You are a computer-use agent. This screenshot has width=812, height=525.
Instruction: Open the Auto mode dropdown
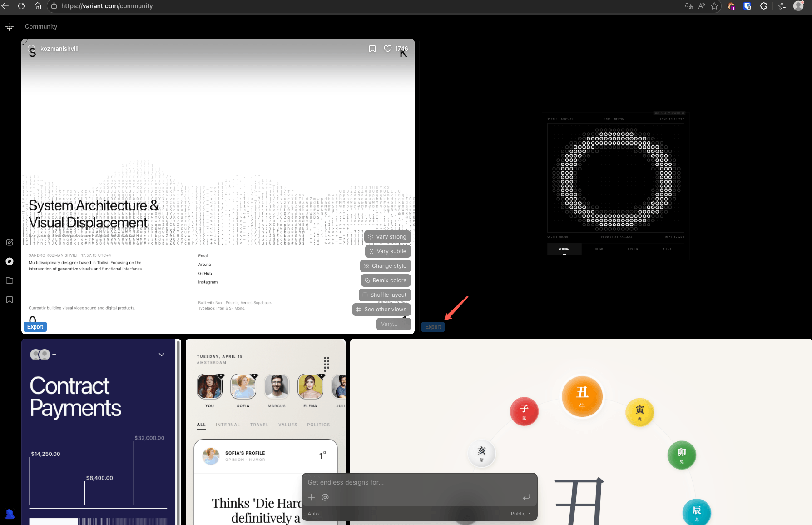[316, 514]
